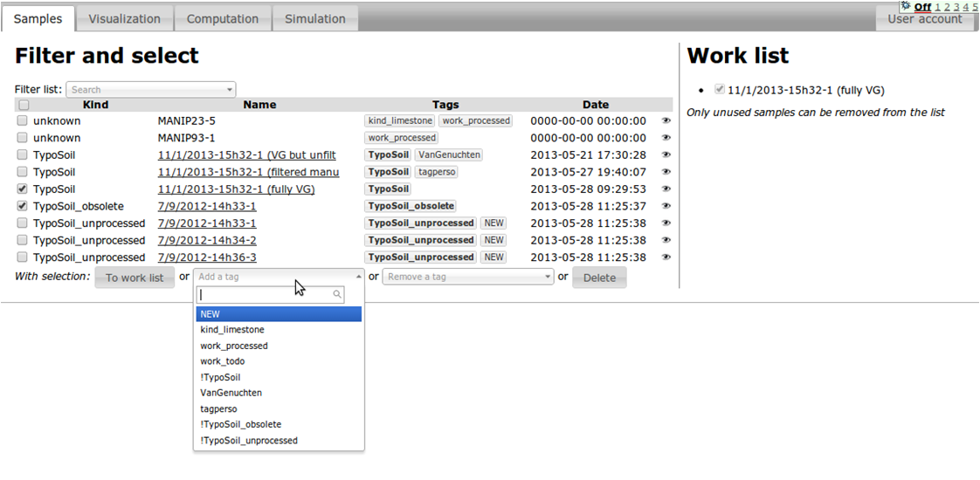Click the Kind column header
Image resolution: width=980 pixels, height=480 pixels.
(x=95, y=105)
